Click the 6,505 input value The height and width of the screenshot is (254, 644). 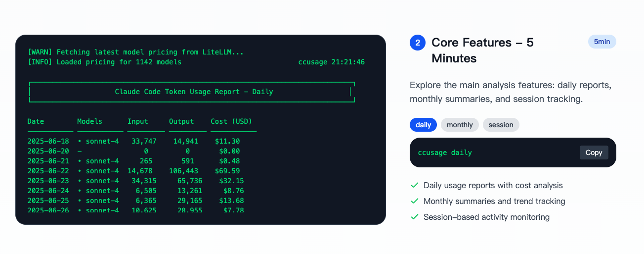tap(146, 191)
